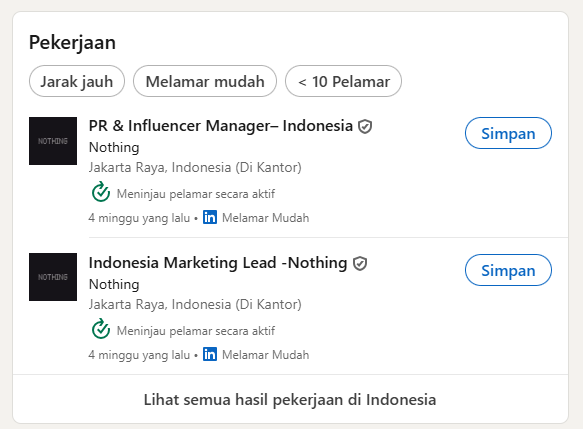
Task: Click Lihat semua hasil pekerjaan di Indonesia
Action: click(290, 400)
